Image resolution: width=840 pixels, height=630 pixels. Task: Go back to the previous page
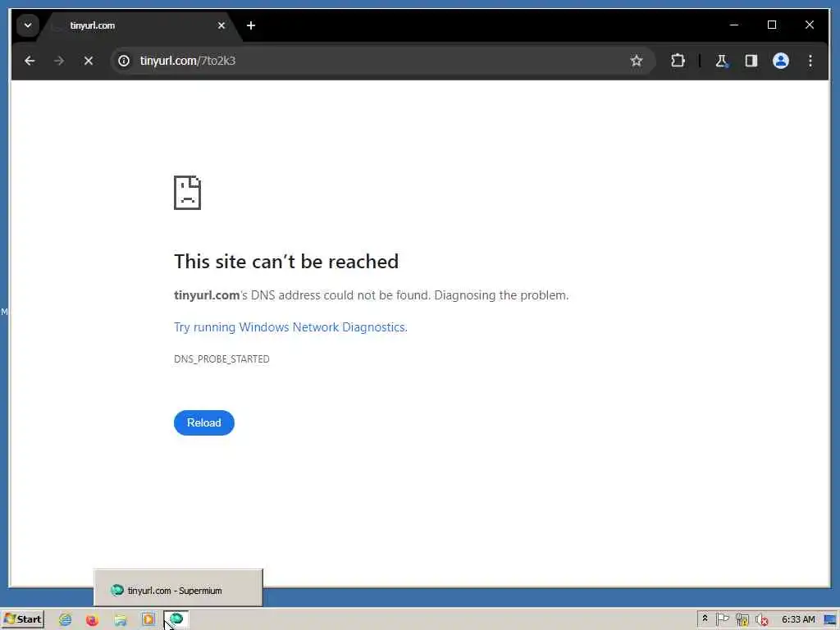click(x=30, y=61)
